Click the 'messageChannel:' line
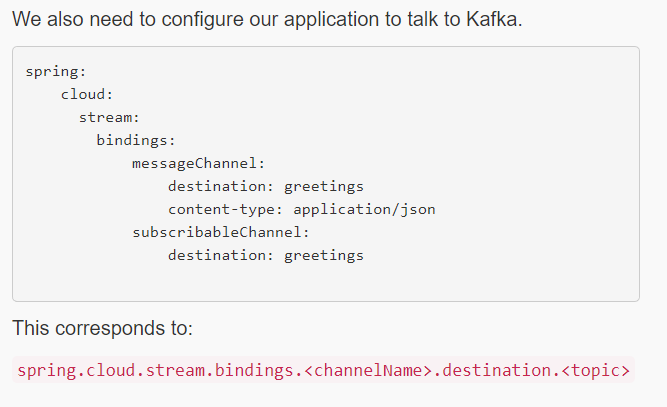This screenshot has width=667, height=407. point(198,163)
